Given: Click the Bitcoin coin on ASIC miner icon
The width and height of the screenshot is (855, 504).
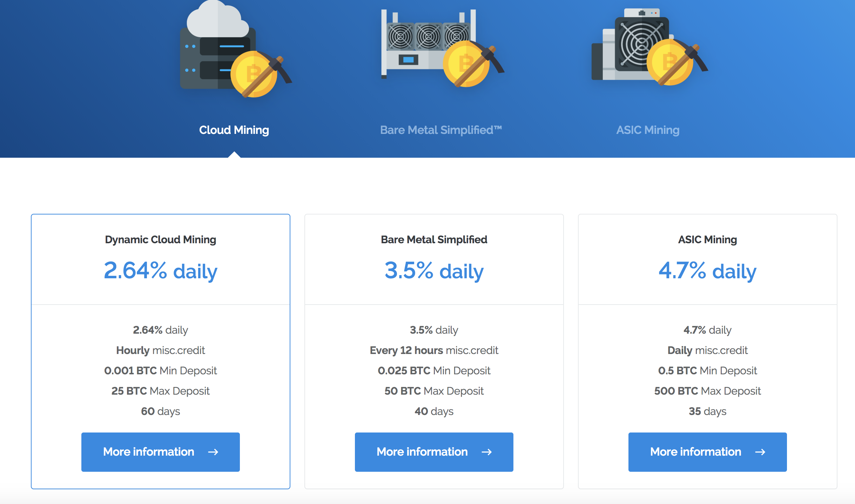Looking at the screenshot, I should pyautogui.click(x=669, y=62).
